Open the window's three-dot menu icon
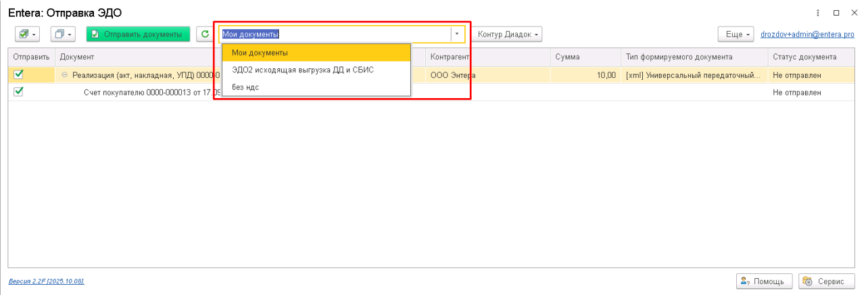This screenshot has height=295, width=868. pos(819,12)
